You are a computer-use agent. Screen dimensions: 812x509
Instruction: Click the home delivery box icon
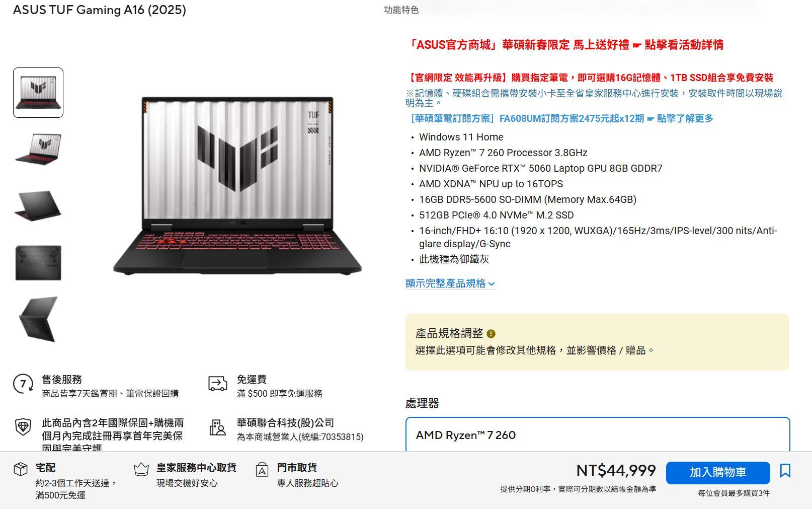pyautogui.click(x=21, y=469)
